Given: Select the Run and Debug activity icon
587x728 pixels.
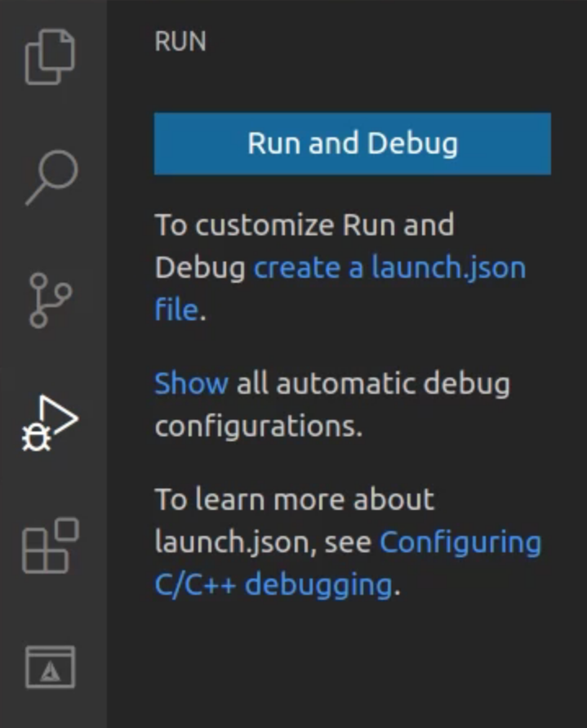Looking at the screenshot, I should (50, 423).
